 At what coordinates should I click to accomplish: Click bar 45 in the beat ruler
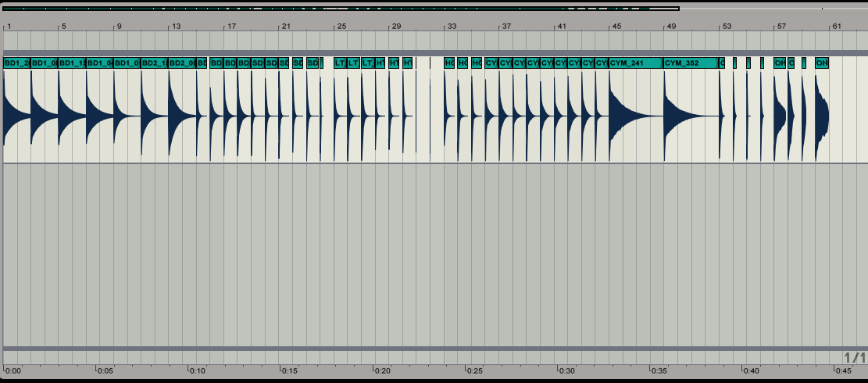coord(616,27)
